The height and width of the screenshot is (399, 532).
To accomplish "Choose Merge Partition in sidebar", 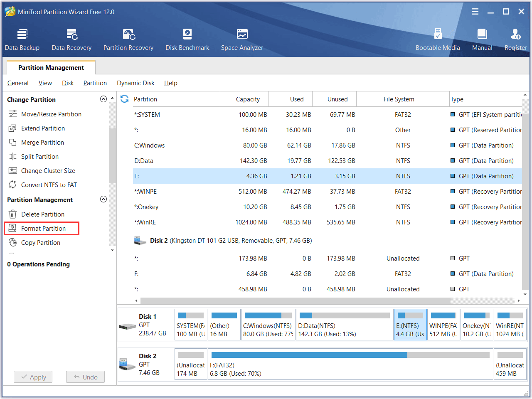I will pos(36,142).
